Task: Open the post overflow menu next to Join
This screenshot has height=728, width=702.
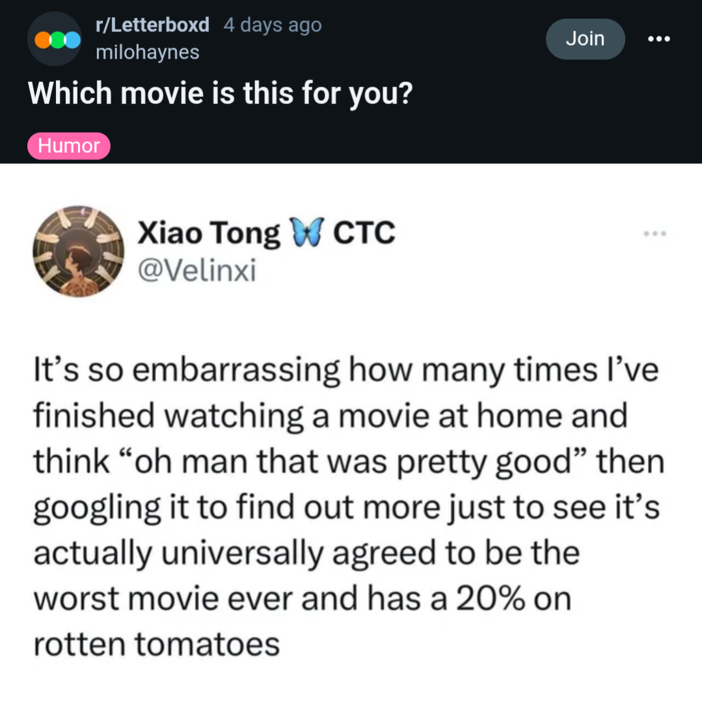Action: 658,39
